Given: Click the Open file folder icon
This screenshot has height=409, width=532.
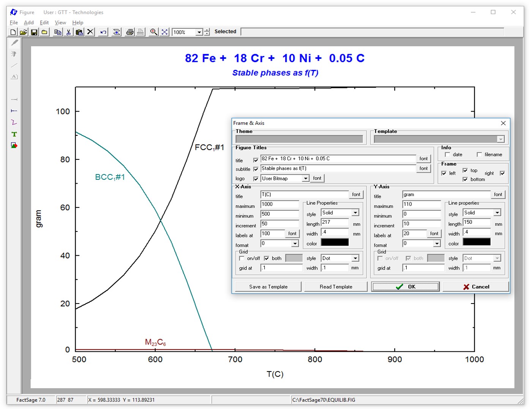Looking at the screenshot, I should [24, 32].
